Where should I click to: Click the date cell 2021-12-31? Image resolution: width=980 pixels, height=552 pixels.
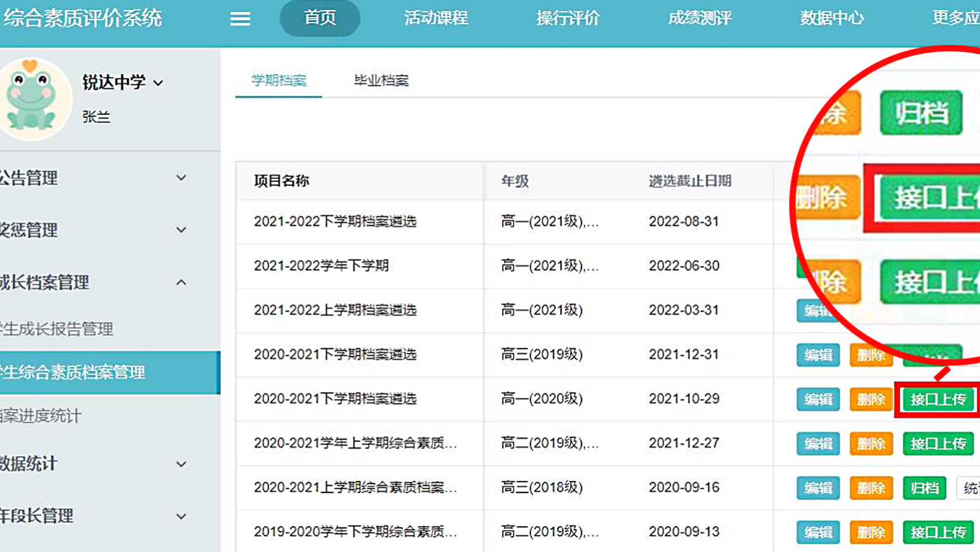click(x=684, y=354)
